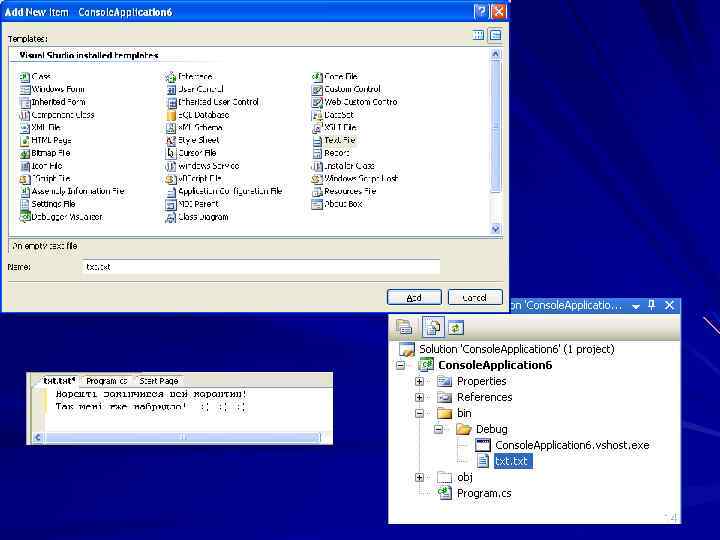Select HTML Page template icon
Screen dimensions: 720x540
point(25,141)
